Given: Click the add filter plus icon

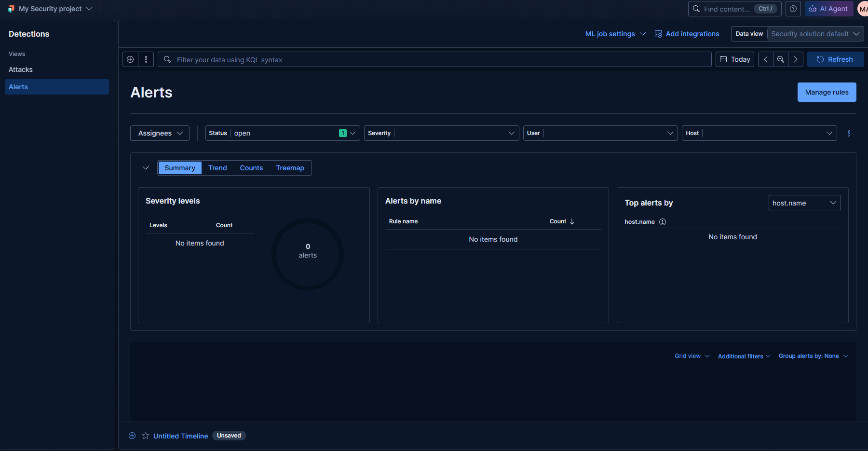Looking at the screenshot, I should [130, 59].
